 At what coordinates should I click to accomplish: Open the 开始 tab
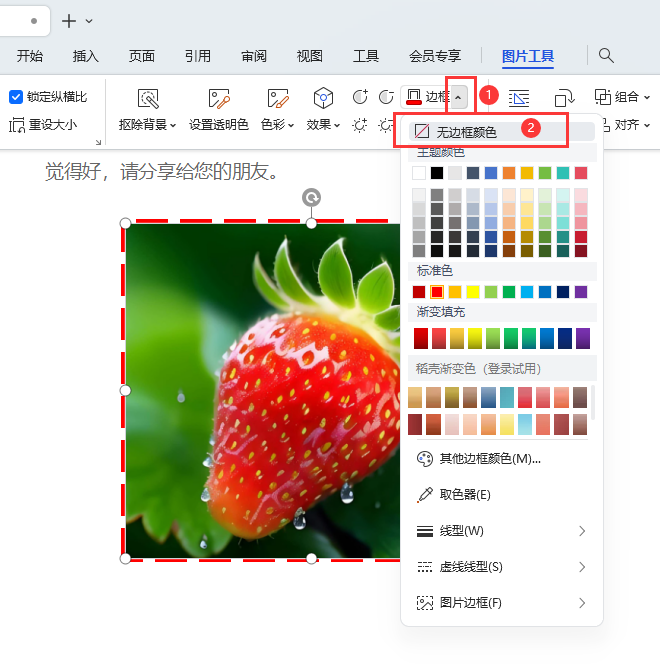coord(30,56)
